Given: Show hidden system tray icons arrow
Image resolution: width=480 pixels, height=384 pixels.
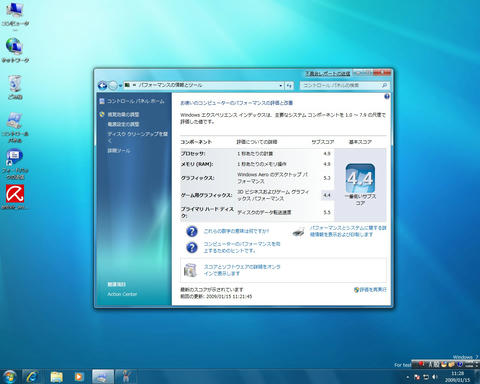Looking at the screenshot, I should point(408,377).
